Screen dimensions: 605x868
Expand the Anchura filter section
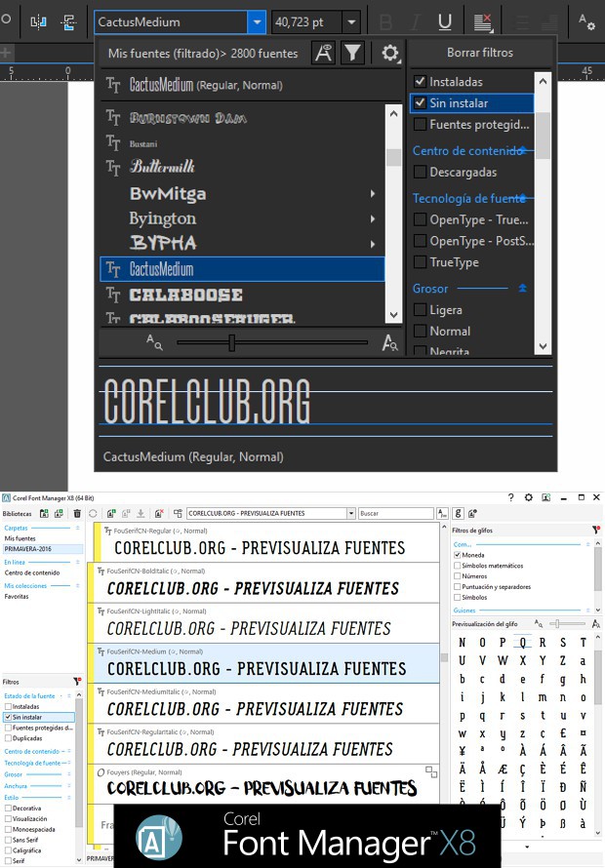pyautogui.click(x=69, y=786)
